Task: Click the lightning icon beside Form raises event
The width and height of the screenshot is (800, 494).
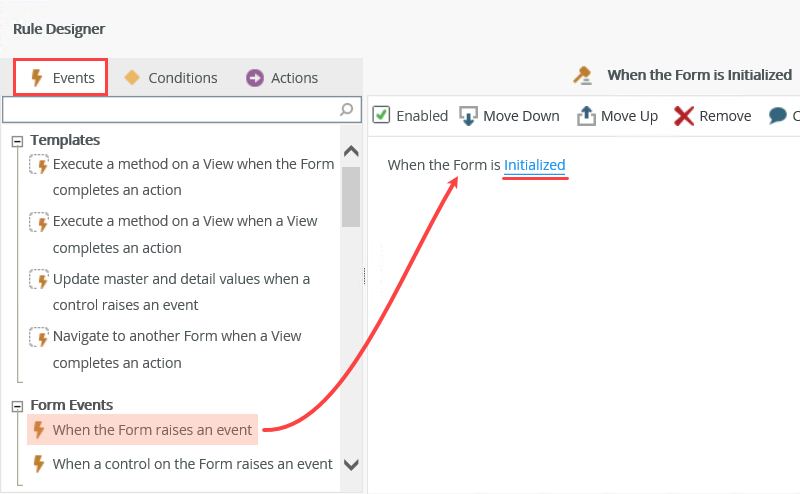Action: click(39, 431)
